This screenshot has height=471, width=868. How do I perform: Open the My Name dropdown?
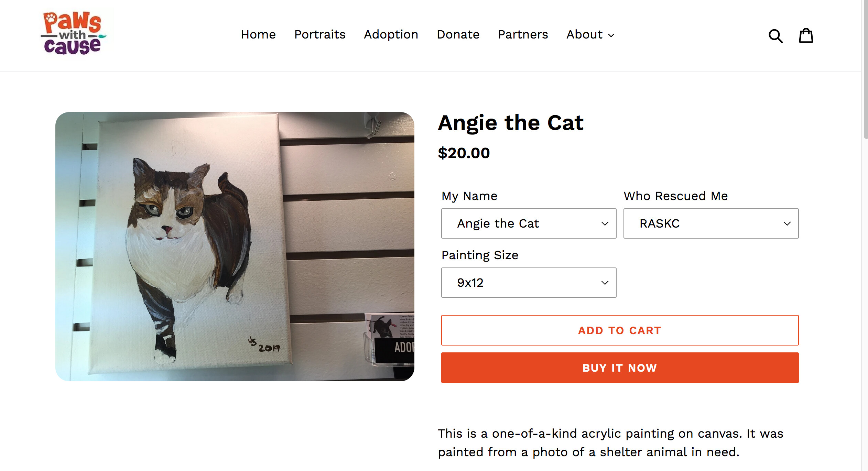tap(529, 223)
